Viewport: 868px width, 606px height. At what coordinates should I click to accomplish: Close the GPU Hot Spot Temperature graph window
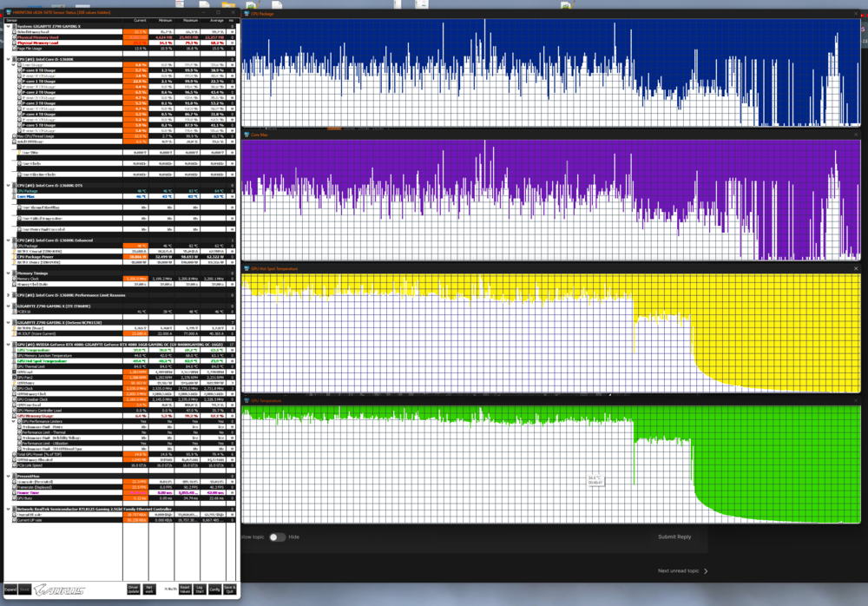[x=856, y=268]
